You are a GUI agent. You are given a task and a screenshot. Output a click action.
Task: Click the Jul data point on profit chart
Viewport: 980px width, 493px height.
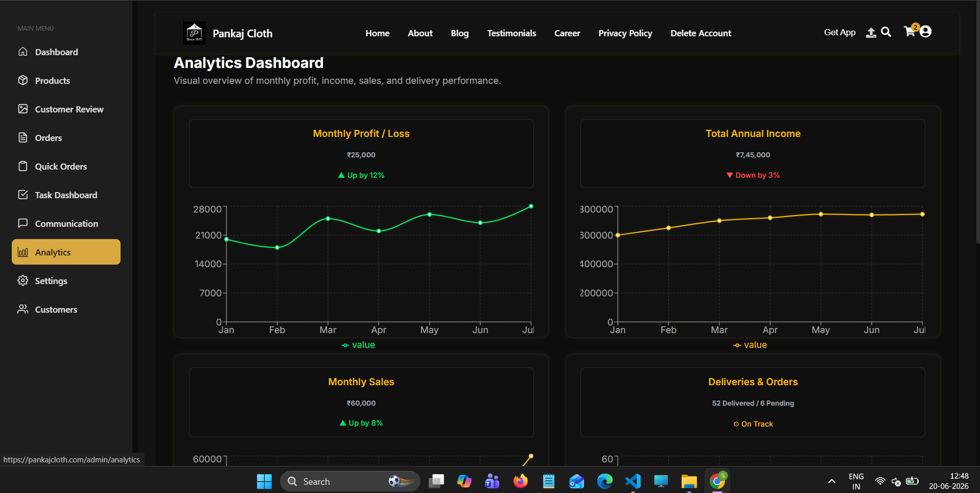tap(531, 206)
